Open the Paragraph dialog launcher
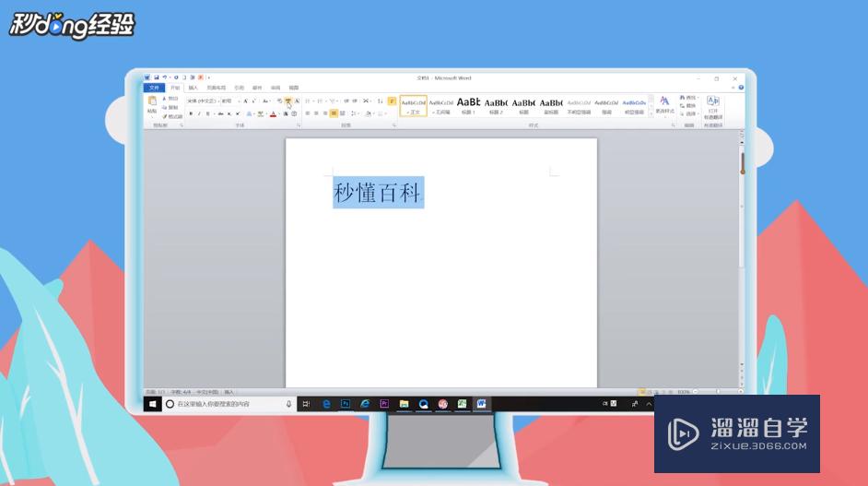This screenshot has width=868, height=486. [394, 125]
